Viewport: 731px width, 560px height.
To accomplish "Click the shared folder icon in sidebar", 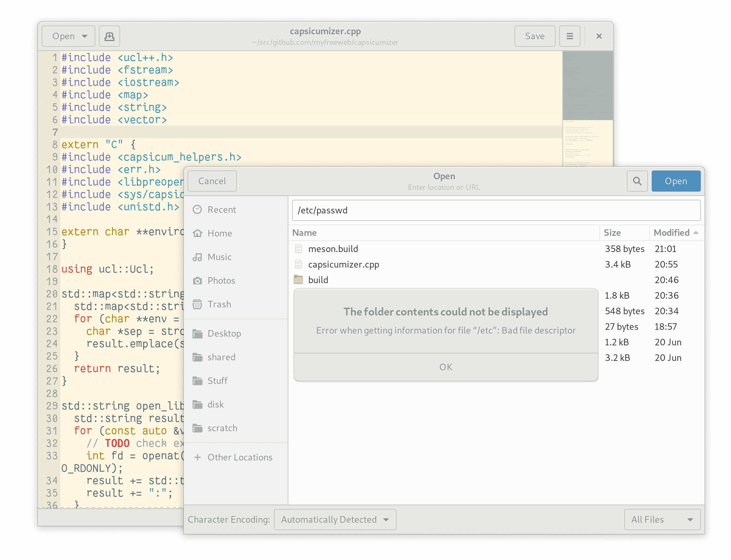I will 197,357.
